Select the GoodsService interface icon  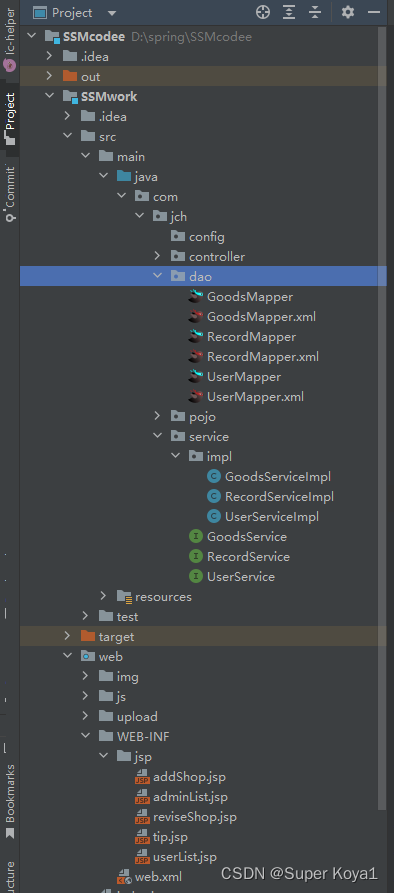196,536
